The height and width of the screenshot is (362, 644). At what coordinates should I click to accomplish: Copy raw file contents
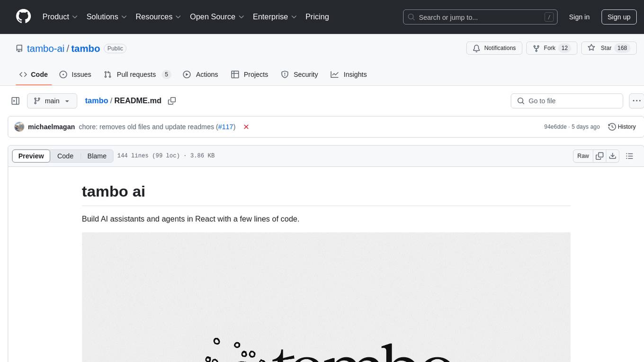599,156
